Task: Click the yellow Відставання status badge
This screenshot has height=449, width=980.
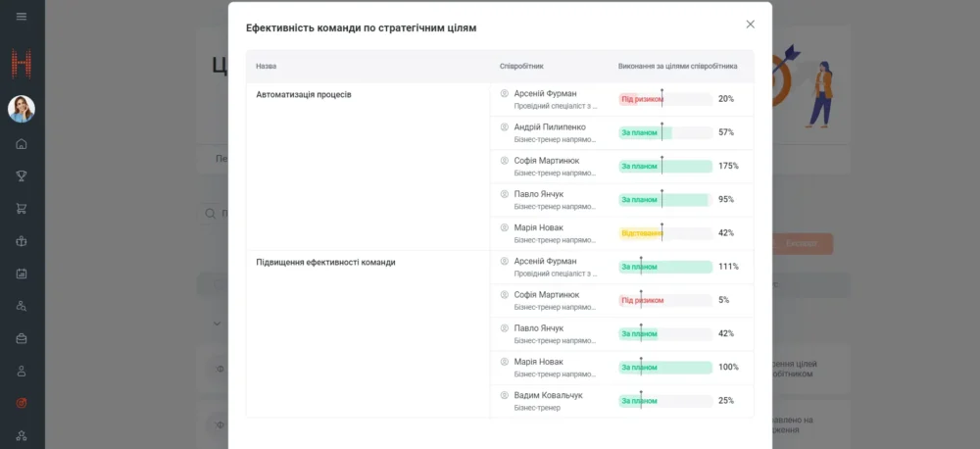Action: (641, 233)
